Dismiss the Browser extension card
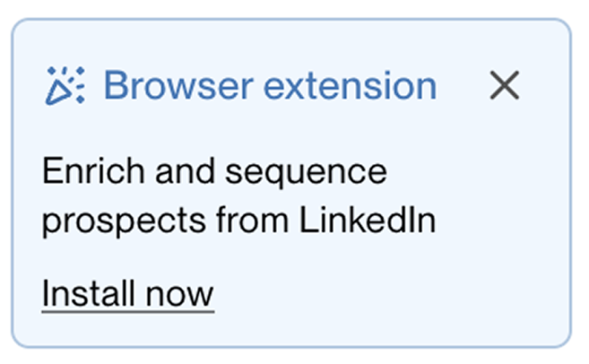The image size is (589, 364). pos(504,86)
